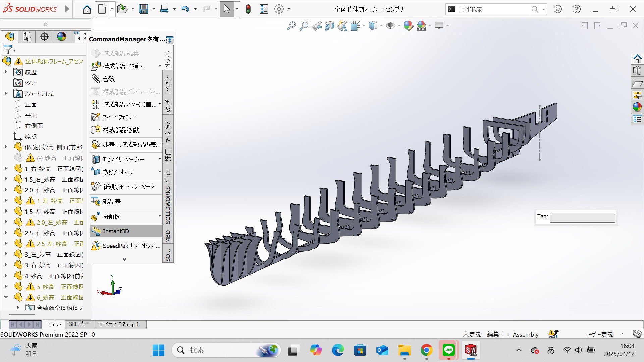Image resolution: width=644 pixels, height=362 pixels.
Task: Open the Section View tool
Action: click(330, 26)
